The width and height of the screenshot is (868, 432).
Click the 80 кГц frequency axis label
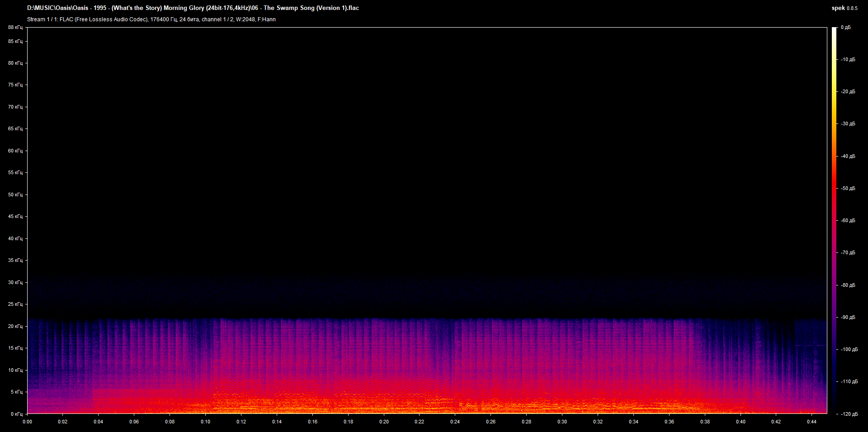(x=15, y=63)
